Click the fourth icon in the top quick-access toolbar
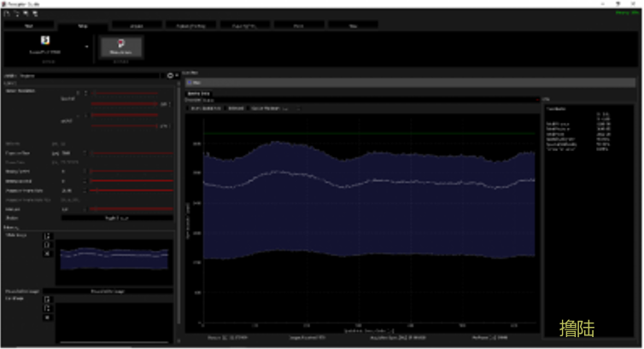Image resolution: width=644 pixels, height=349 pixels. (35, 14)
